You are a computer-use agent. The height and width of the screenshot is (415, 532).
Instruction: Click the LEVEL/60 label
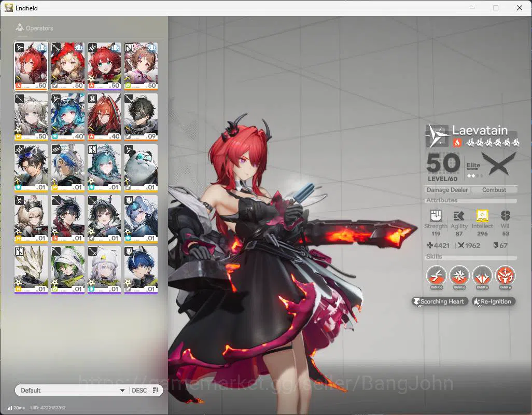(x=442, y=179)
